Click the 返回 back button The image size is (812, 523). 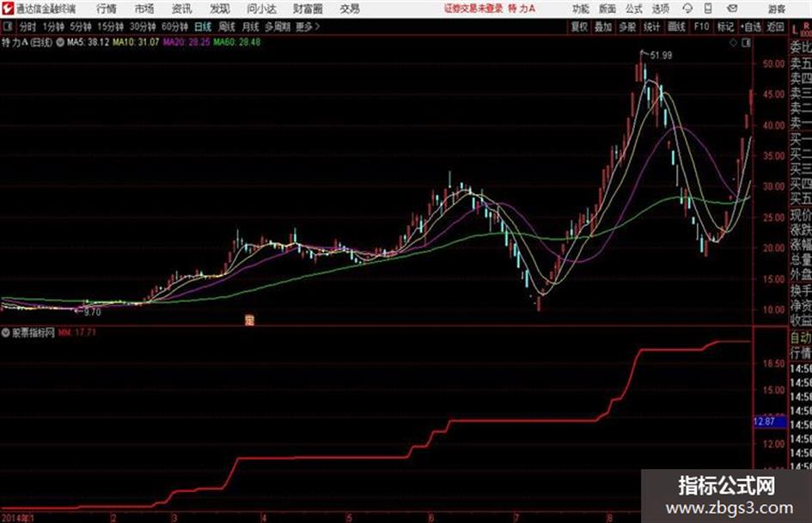(x=775, y=27)
